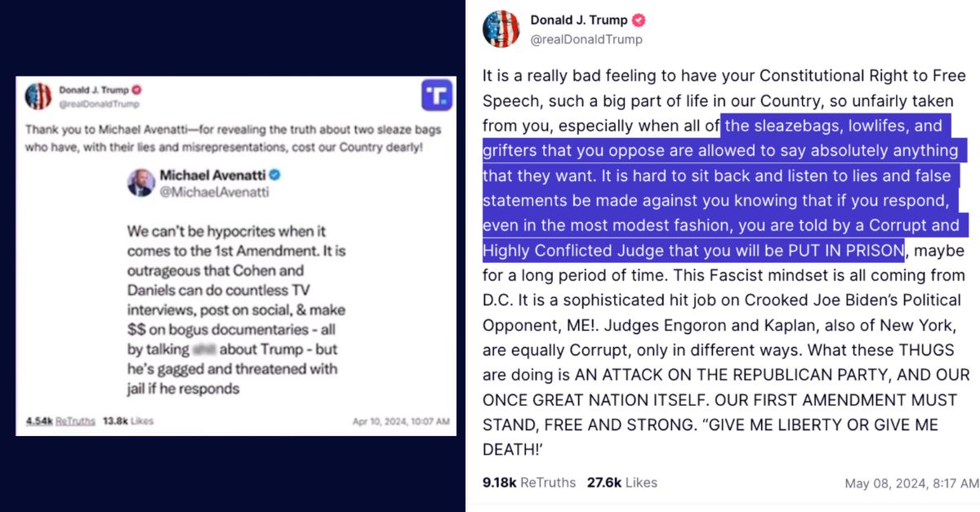Click the Truth Social T logo

[x=437, y=96]
